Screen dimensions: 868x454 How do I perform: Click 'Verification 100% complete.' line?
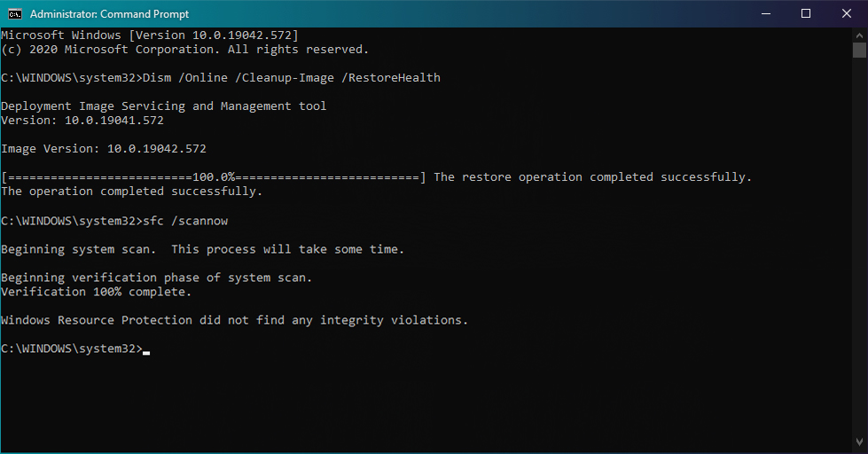click(x=97, y=292)
